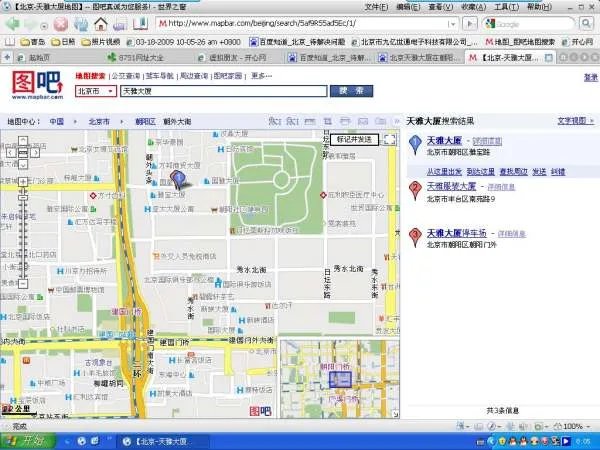Click the browser Back arrow button
This screenshot has height=450, width=600.
tap(13, 24)
